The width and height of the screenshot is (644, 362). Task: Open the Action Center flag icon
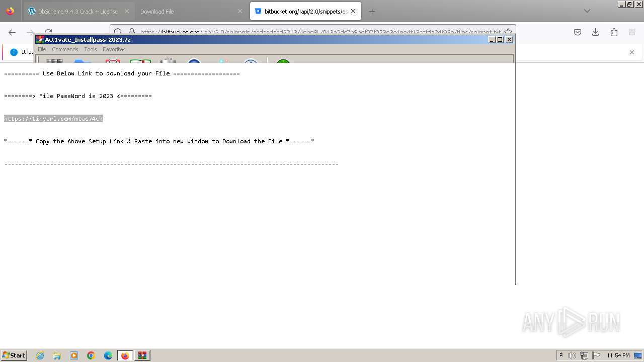point(596,355)
